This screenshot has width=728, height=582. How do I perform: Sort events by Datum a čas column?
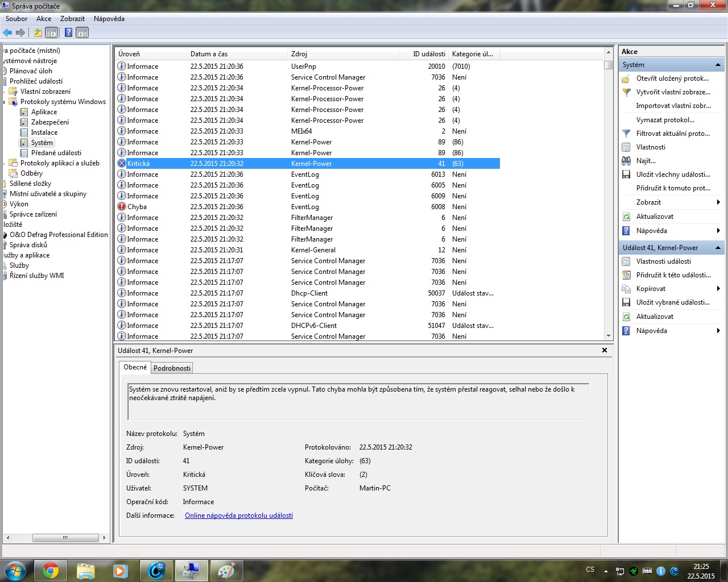tap(237, 54)
